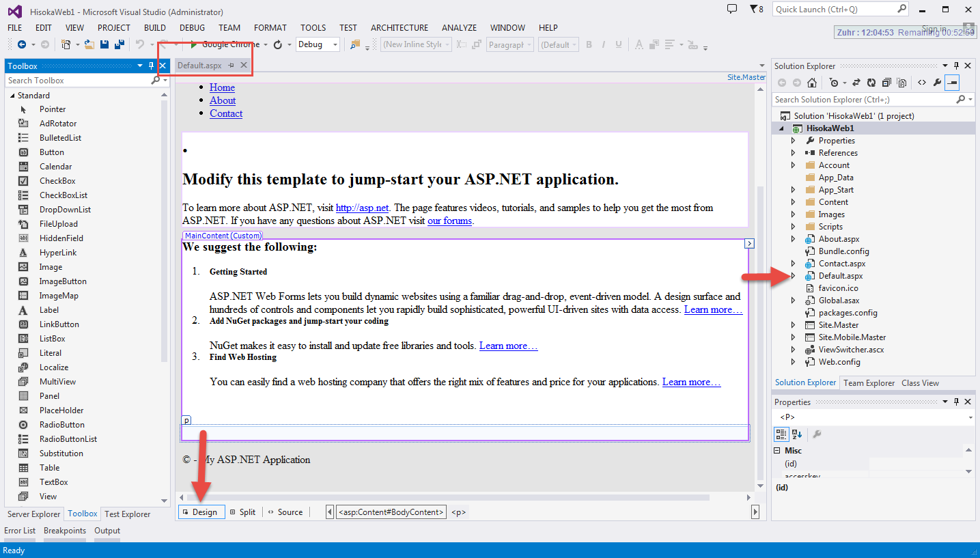
Task: Open the FILE menu
Action: point(14,27)
